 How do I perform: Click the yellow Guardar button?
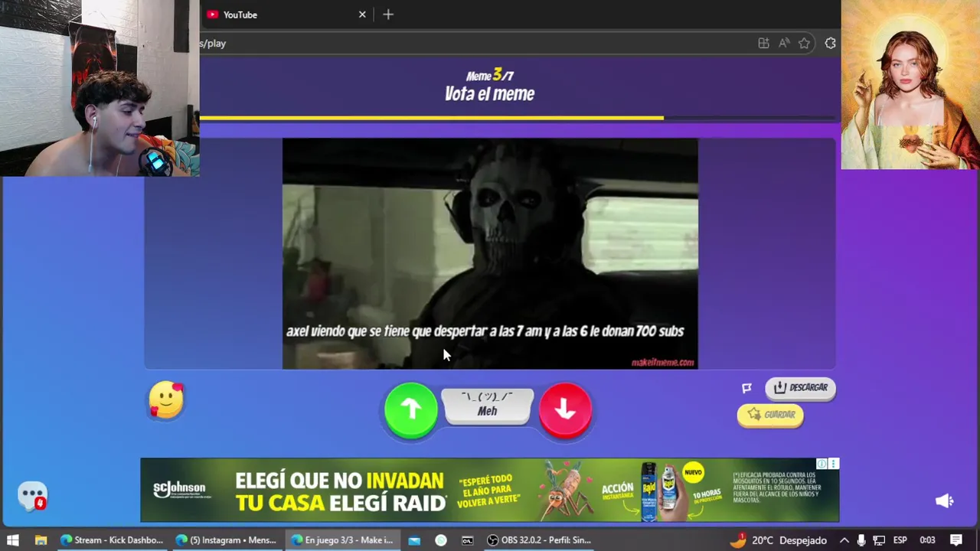(770, 414)
